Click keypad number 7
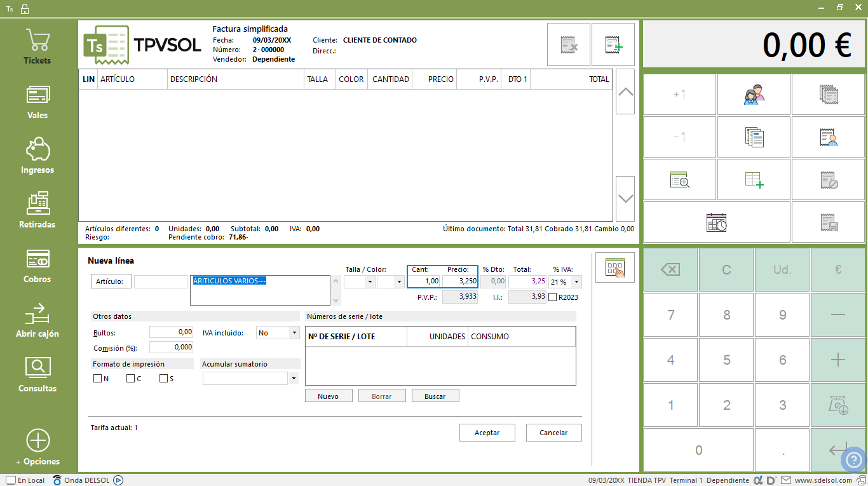868x486 pixels. point(670,314)
